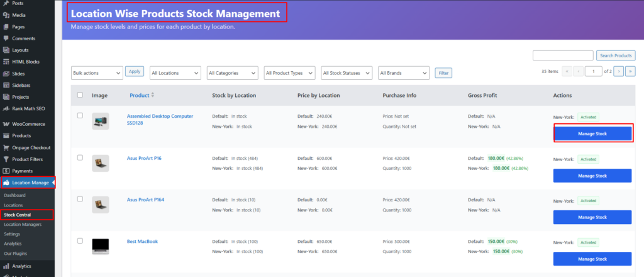Click the product search input field
644x277 pixels.
(562, 56)
